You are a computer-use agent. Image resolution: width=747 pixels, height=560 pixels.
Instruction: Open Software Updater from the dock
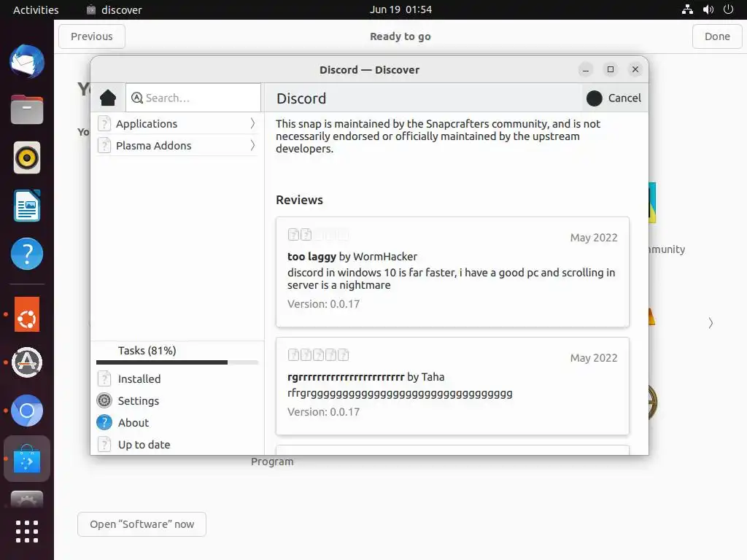pyautogui.click(x=27, y=363)
